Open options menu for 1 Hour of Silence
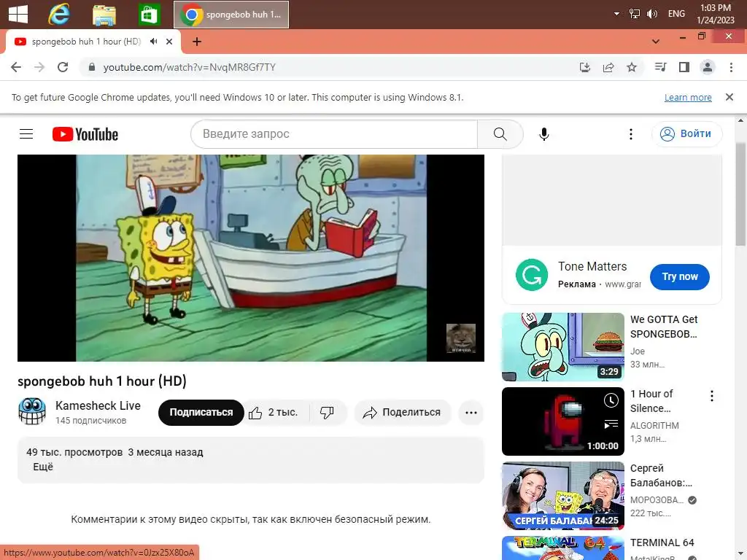747x560 pixels. [x=712, y=396]
